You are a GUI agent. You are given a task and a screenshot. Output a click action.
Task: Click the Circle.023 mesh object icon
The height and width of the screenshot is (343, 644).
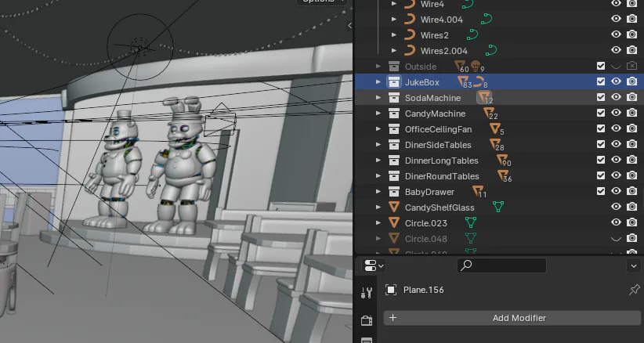point(394,222)
